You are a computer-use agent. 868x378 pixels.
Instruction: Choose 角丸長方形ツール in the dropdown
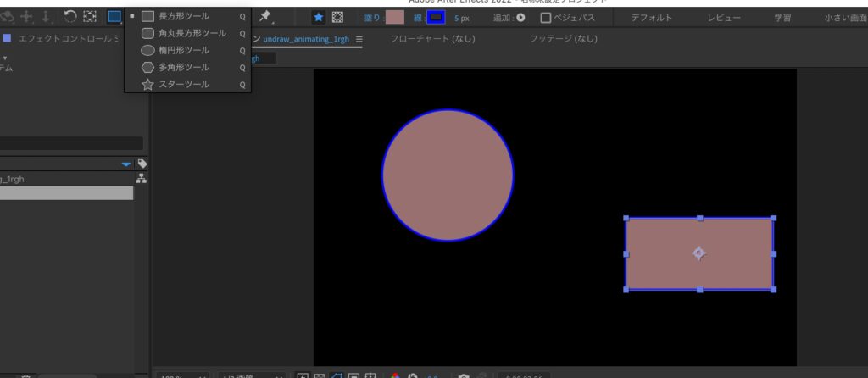[192, 33]
